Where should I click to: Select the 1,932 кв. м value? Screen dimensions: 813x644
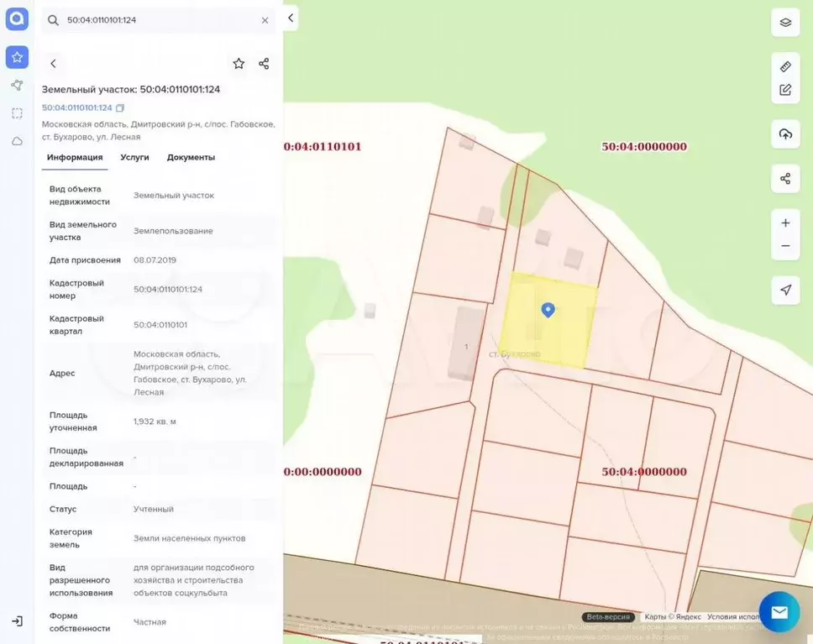pos(155,421)
